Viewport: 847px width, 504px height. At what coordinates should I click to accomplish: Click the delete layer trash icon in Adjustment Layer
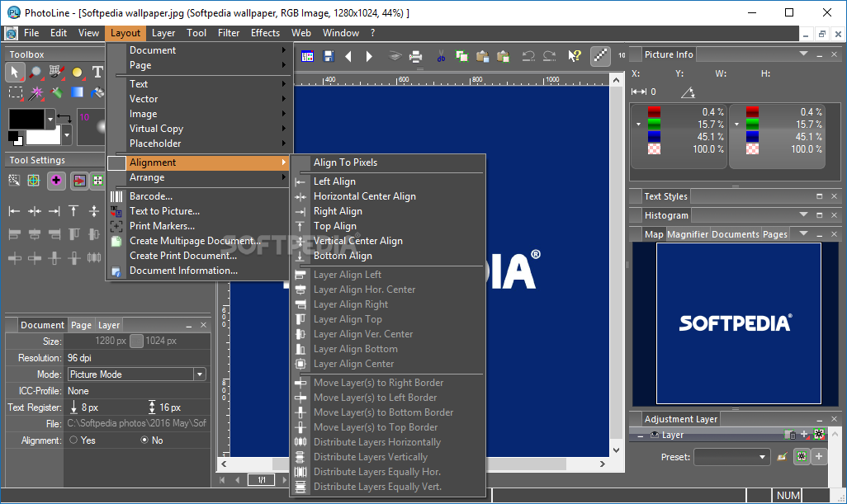(x=790, y=435)
